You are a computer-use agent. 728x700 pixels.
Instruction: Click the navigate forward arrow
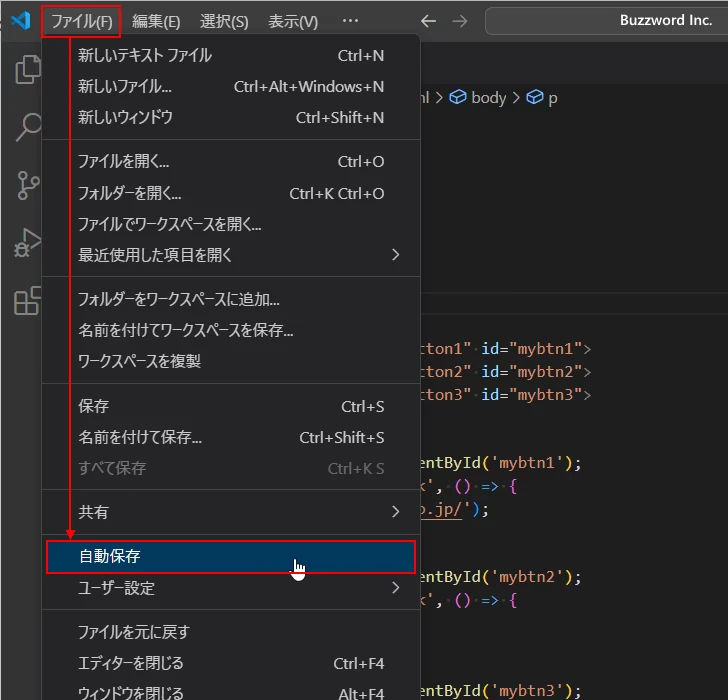pos(459,21)
